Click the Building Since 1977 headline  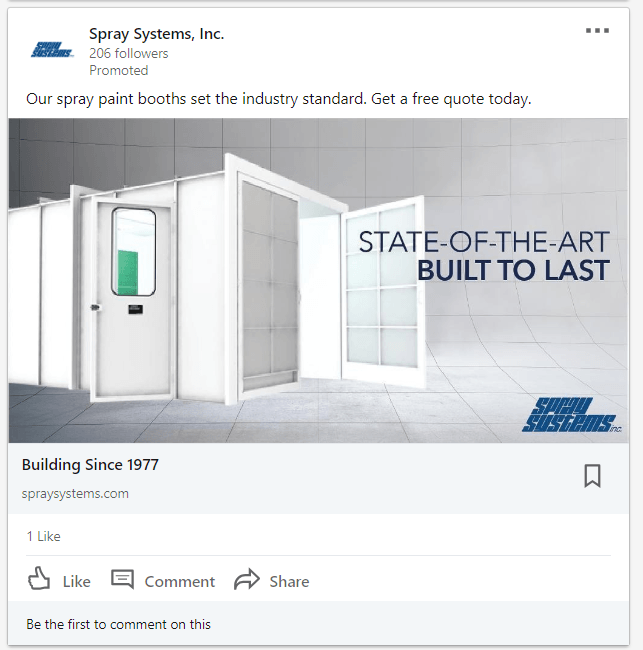90,465
